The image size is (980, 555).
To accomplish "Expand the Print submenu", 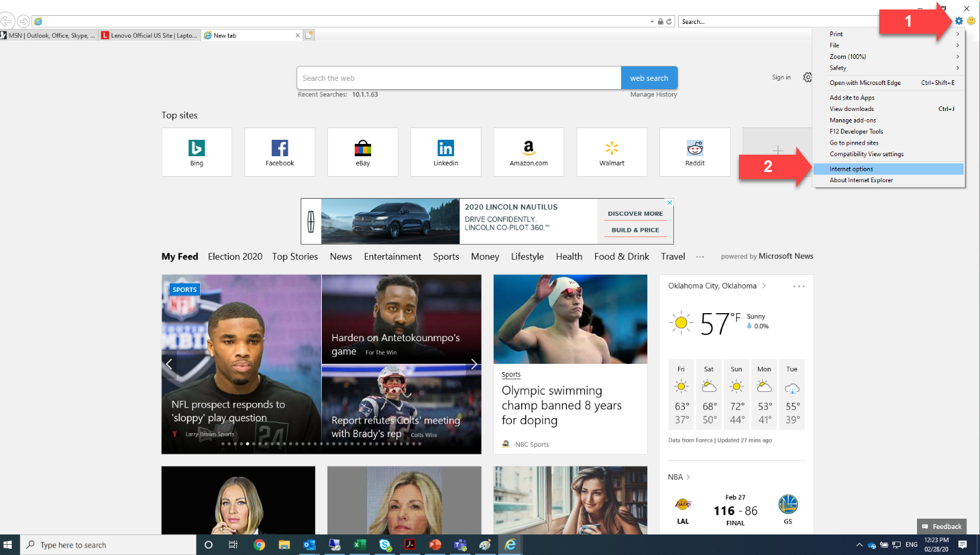I will [x=888, y=34].
